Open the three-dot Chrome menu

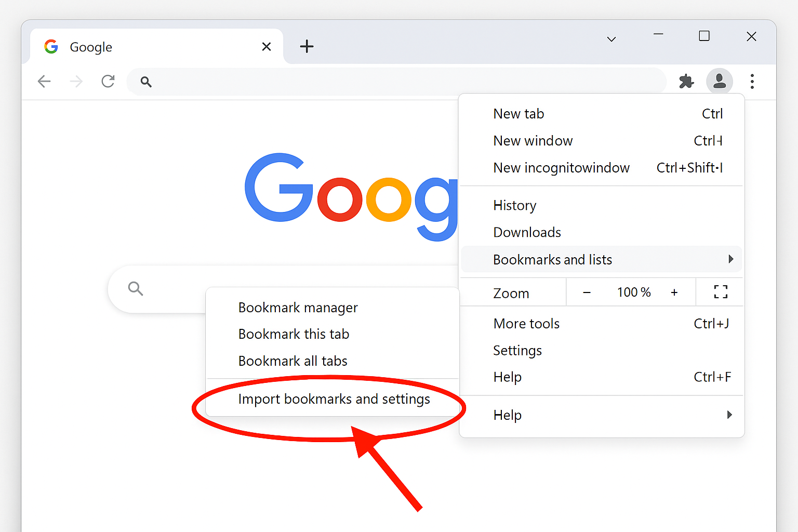(752, 81)
